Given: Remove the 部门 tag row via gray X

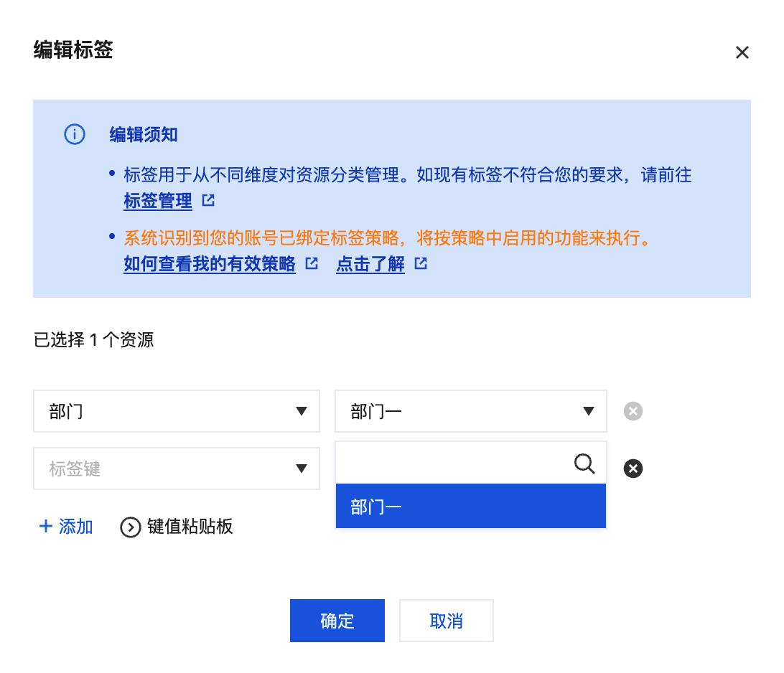Looking at the screenshot, I should (x=633, y=411).
